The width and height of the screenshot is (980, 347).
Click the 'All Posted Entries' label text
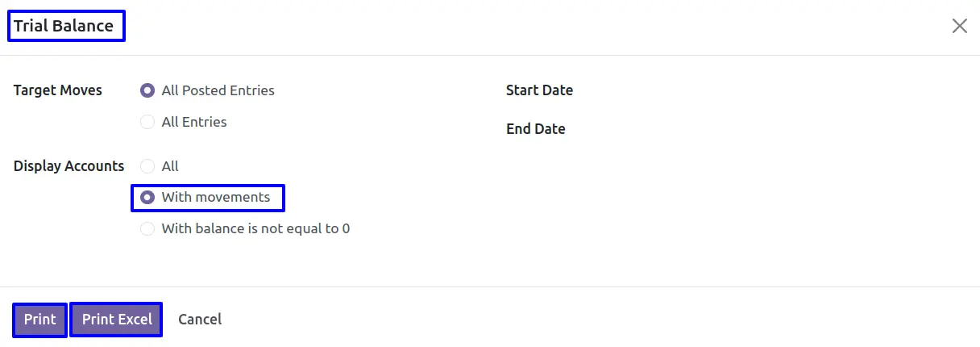point(218,90)
